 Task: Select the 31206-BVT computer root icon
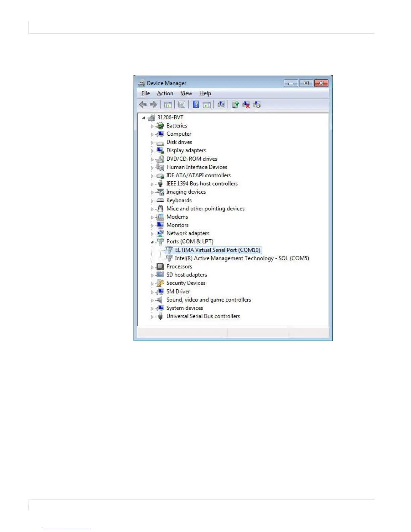tap(152, 117)
